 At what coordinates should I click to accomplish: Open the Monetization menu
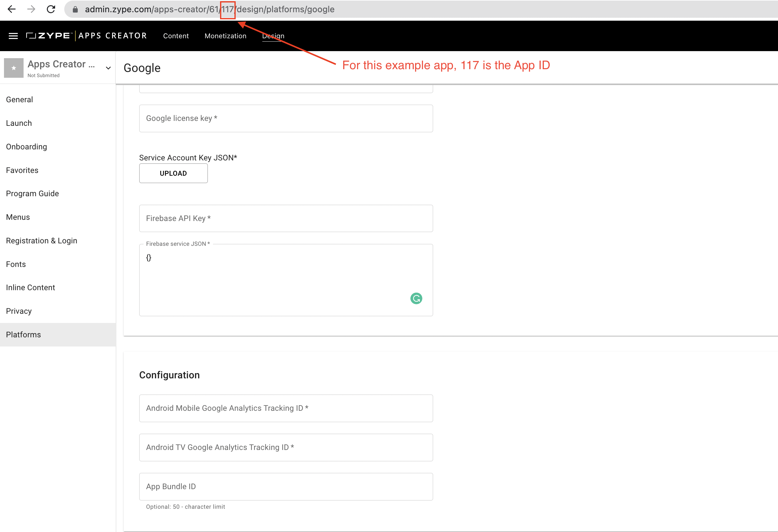tap(225, 36)
